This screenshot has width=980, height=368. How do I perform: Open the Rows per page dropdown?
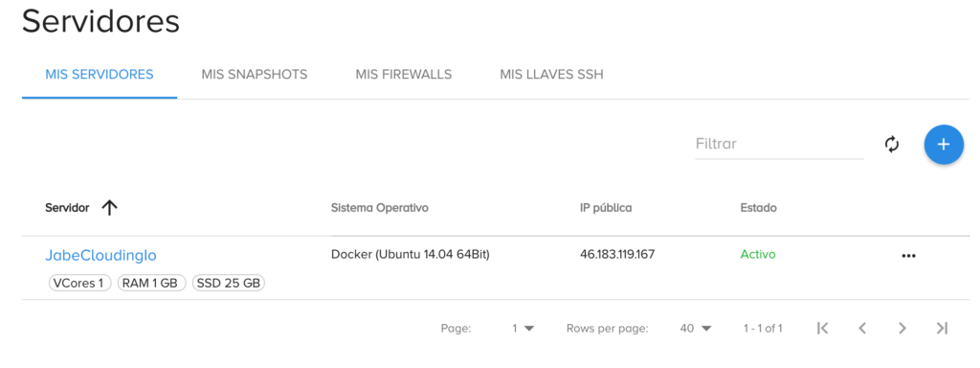[697, 328]
